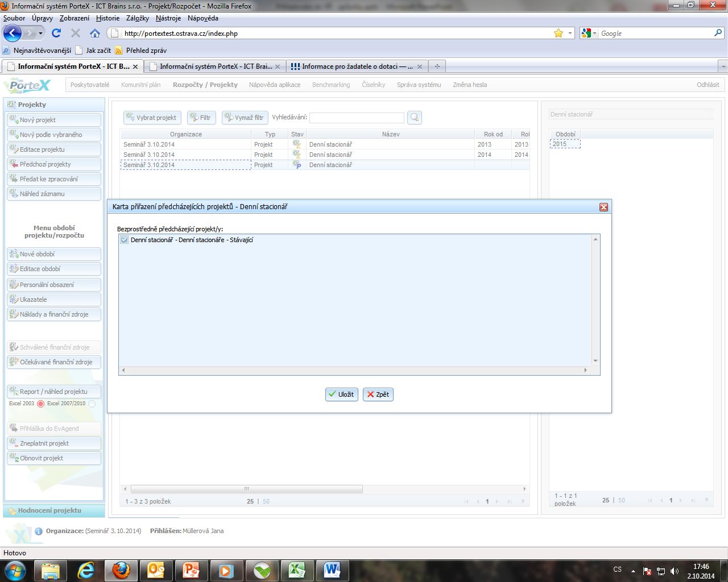Click the Vymaž filtr button
The image size is (728, 582).
[x=245, y=118]
